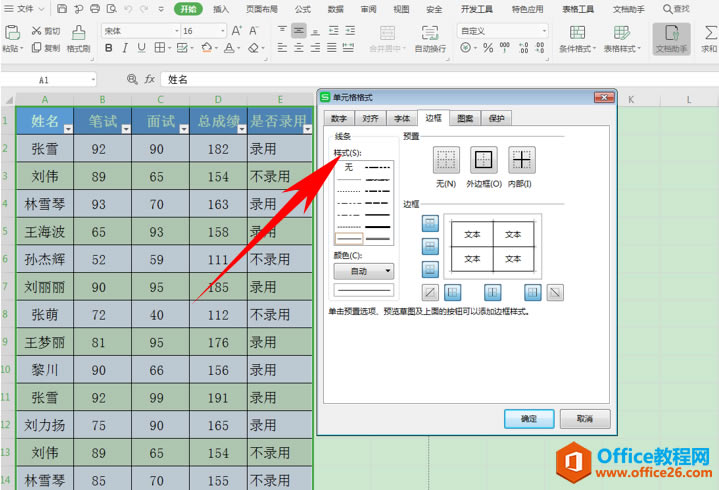
Task: Click the Cut (剪切) scissors icon
Action: coord(37,31)
